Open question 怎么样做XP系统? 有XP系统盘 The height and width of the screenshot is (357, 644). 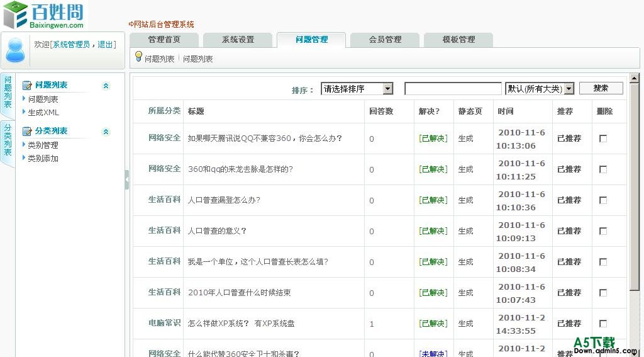[241, 324]
